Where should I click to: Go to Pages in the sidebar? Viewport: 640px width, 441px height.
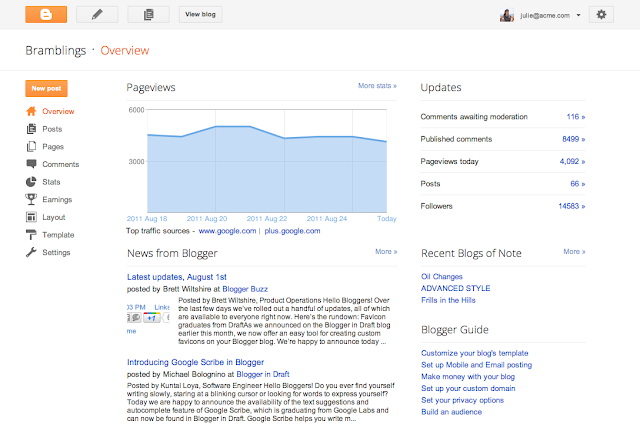point(54,147)
